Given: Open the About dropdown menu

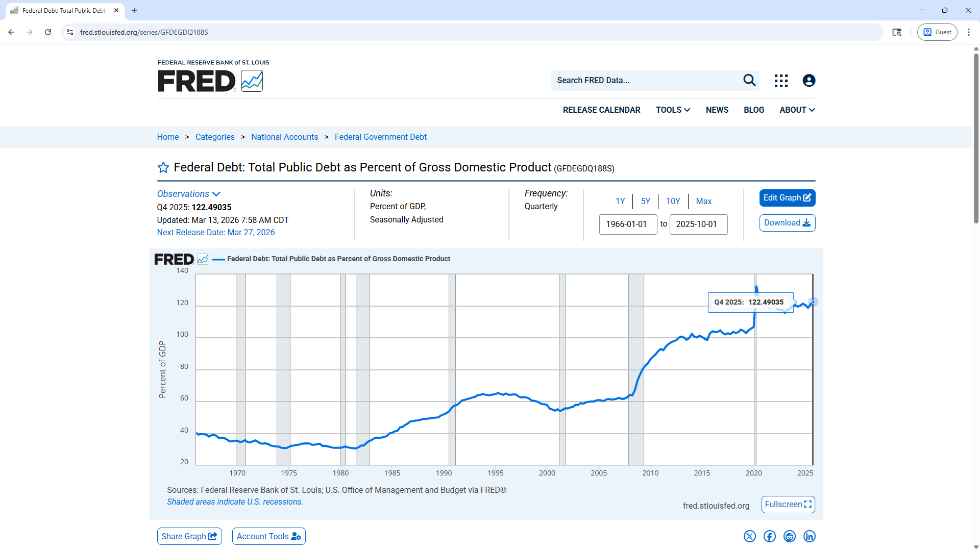Looking at the screenshot, I should tap(797, 110).
